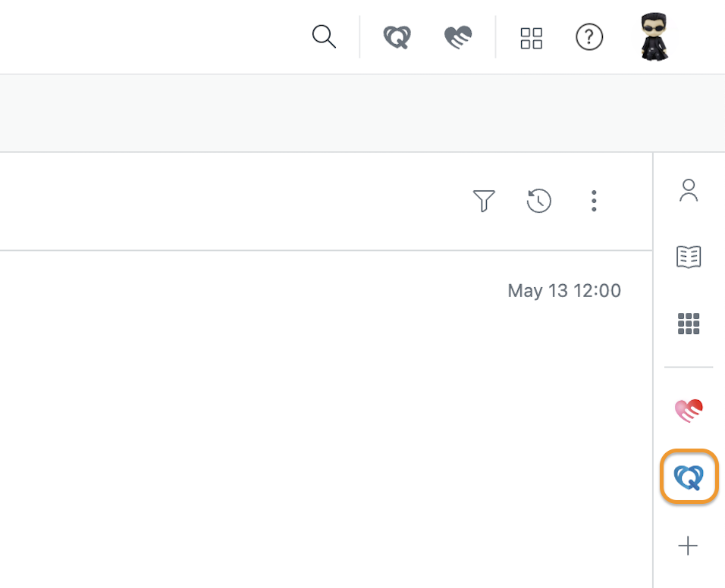Viewport: 725px width, 588px height.
Task: Click the four-square products icon beside help
Action: [x=532, y=38]
